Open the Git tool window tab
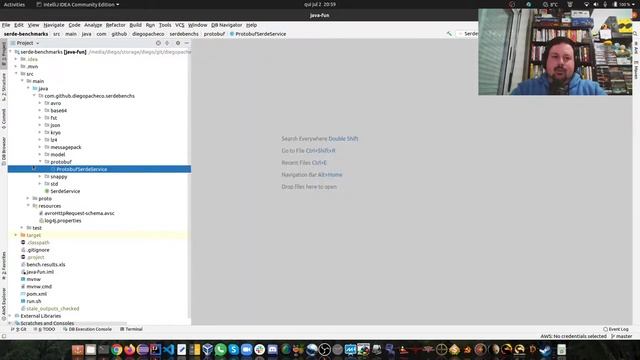This screenshot has height=360, width=640. pos(18,329)
